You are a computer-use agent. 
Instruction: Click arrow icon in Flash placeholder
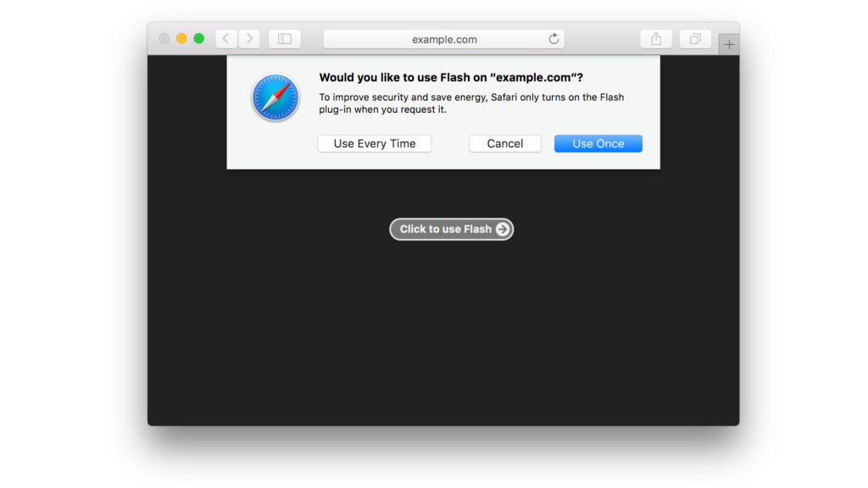[503, 229]
